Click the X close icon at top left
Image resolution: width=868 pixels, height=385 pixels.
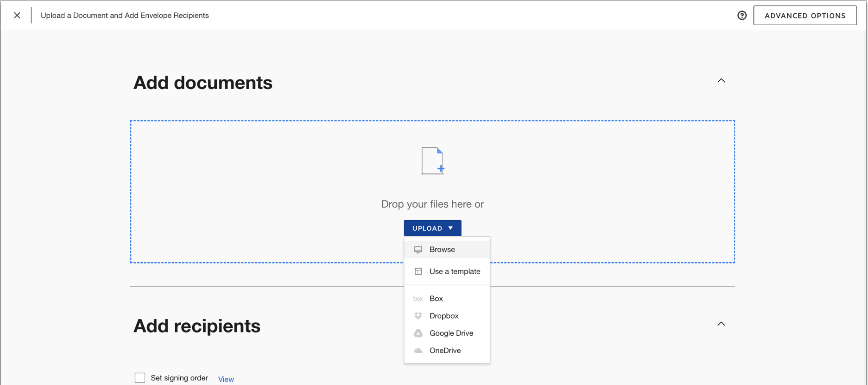(17, 16)
